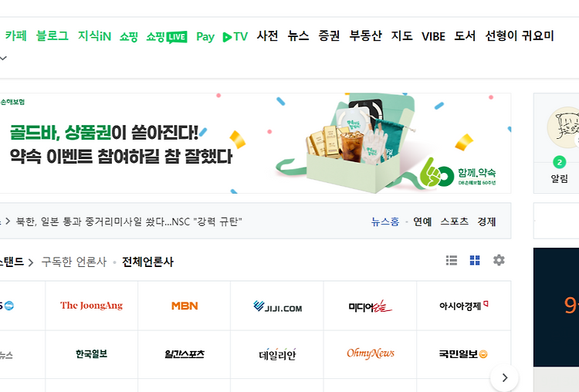Open the profile avatar image

point(564,128)
